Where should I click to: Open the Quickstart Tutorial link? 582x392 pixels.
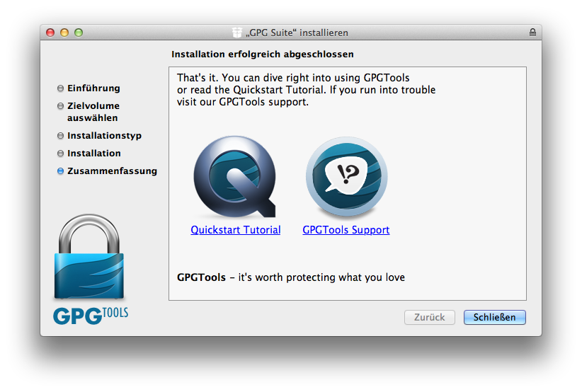tap(235, 230)
